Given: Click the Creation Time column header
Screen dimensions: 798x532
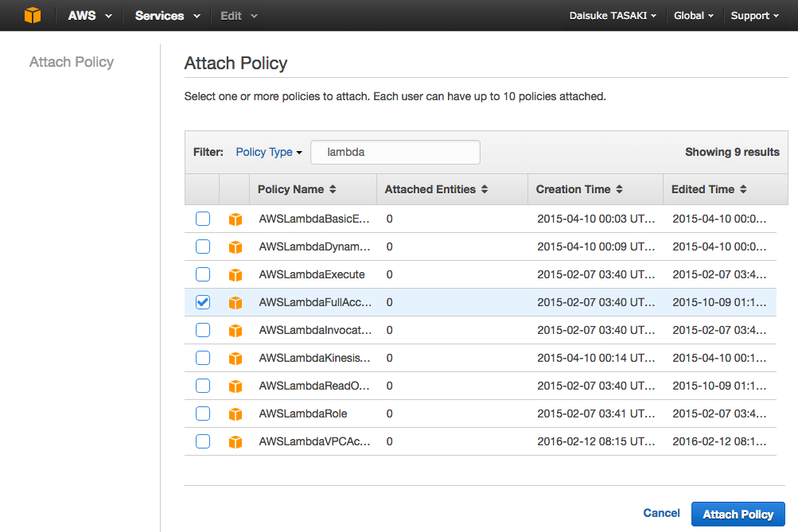Looking at the screenshot, I should tap(595, 189).
